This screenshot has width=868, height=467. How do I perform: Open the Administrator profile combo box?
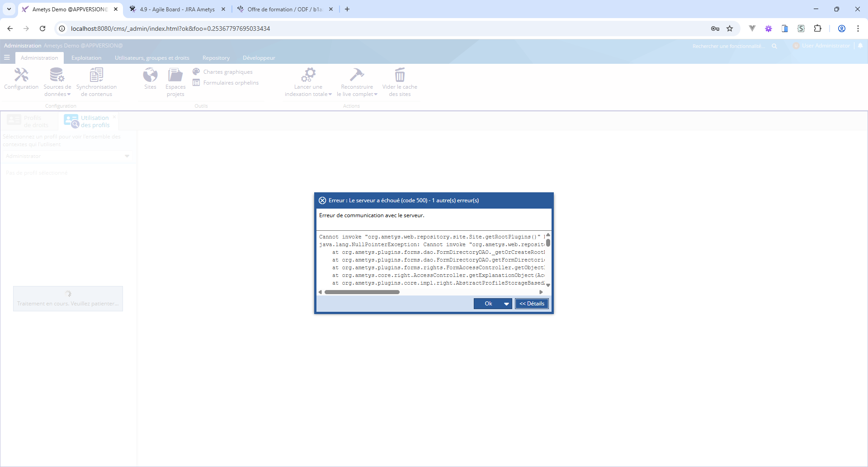point(68,156)
